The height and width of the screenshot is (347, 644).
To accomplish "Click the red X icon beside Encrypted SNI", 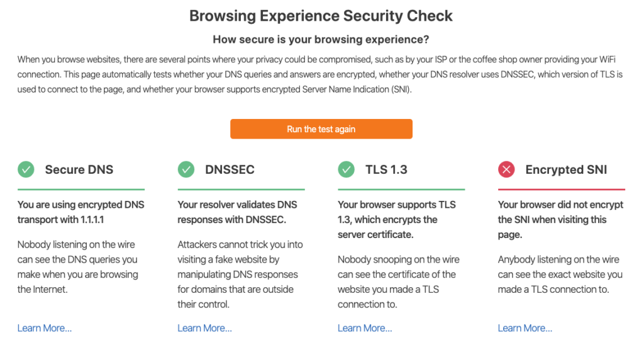I will (506, 169).
